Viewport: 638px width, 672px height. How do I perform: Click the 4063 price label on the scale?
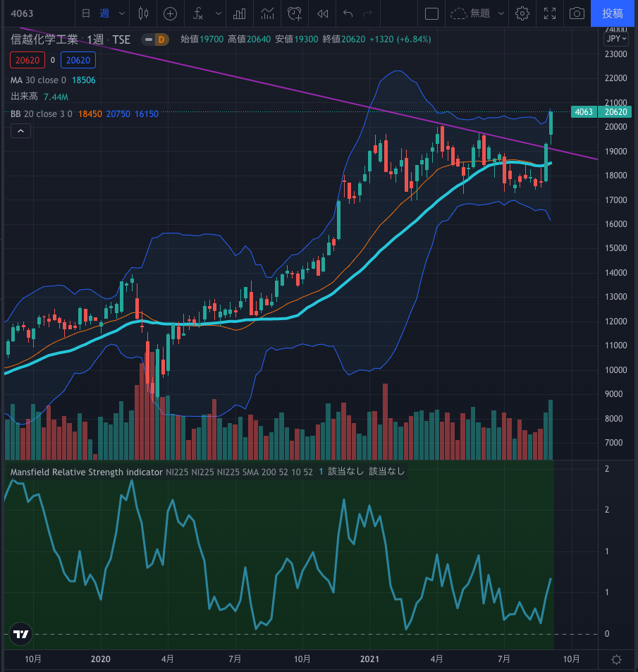pos(584,112)
